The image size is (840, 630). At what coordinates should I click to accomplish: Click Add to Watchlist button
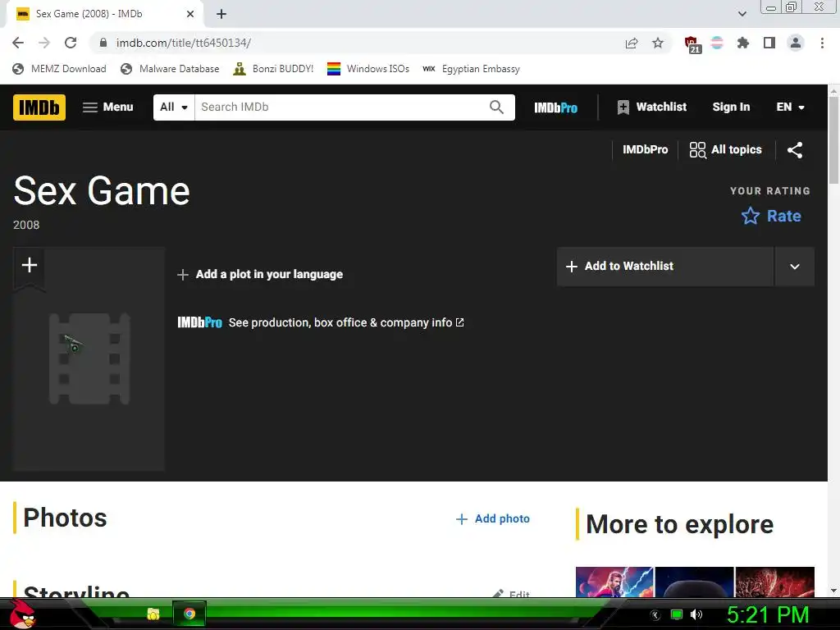pos(664,267)
